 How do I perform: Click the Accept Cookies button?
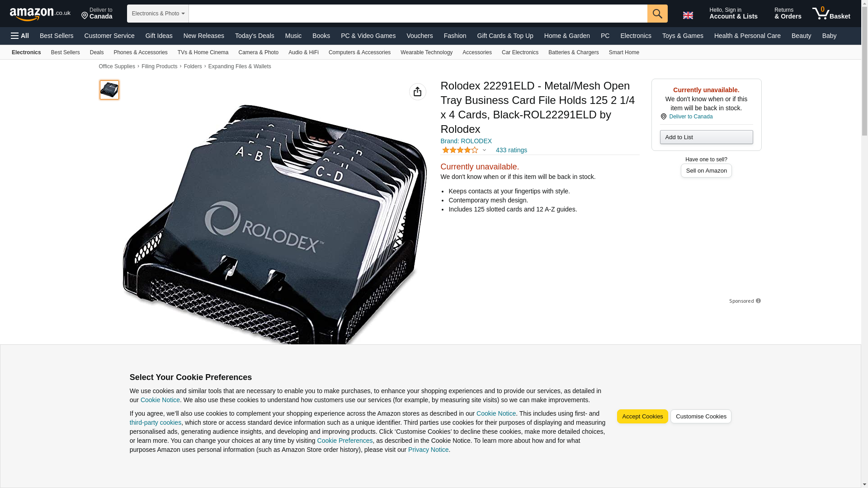pyautogui.click(x=642, y=417)
